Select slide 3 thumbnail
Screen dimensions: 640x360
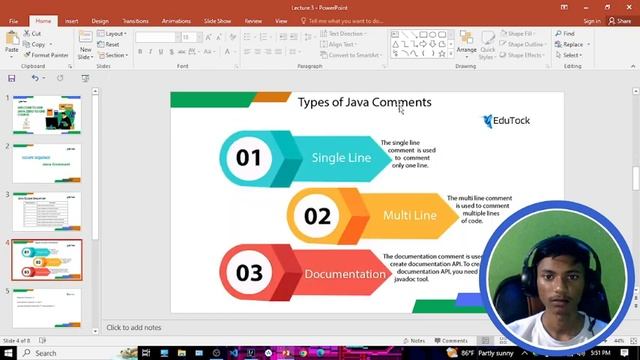click(x=47, y=211)
